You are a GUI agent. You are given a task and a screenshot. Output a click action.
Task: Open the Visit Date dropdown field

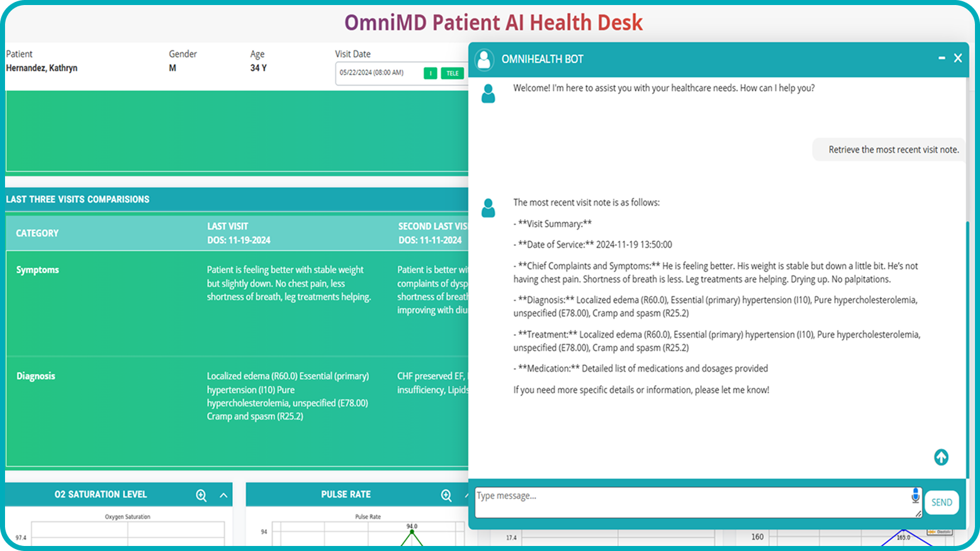click(x=401, y=73)
